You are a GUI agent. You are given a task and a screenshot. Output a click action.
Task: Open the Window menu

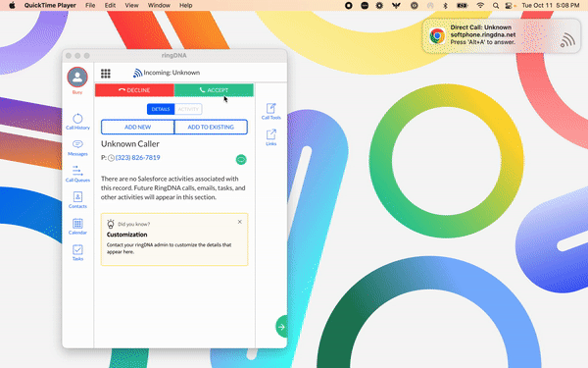coord(159,5)
